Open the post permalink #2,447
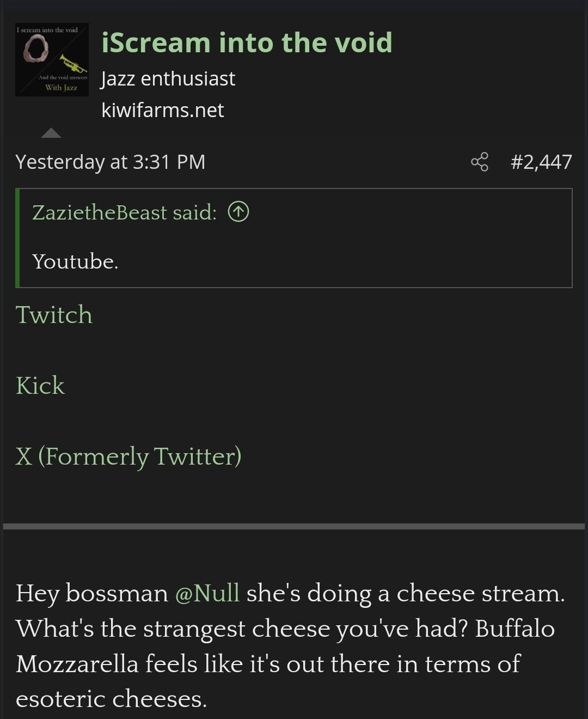The width and height of the screenshot is (588, 719). tap(541, 162)
